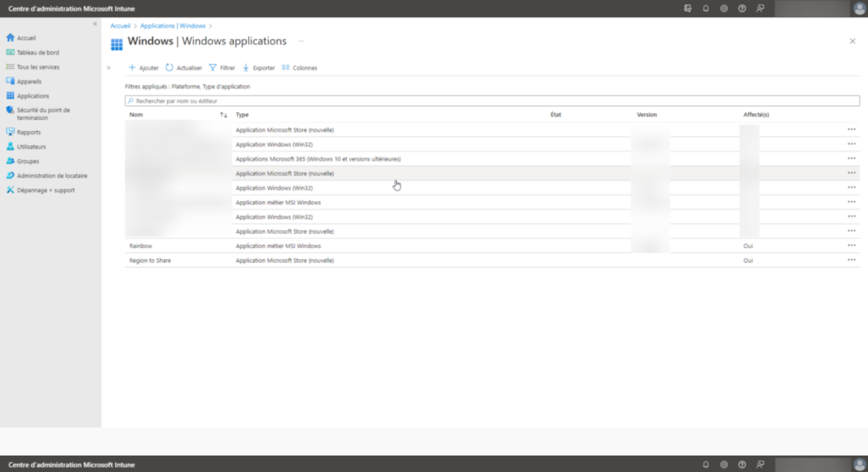Click Oui in Region to Share row
Screen dimensions: 868x472
[x=748, y=260]
